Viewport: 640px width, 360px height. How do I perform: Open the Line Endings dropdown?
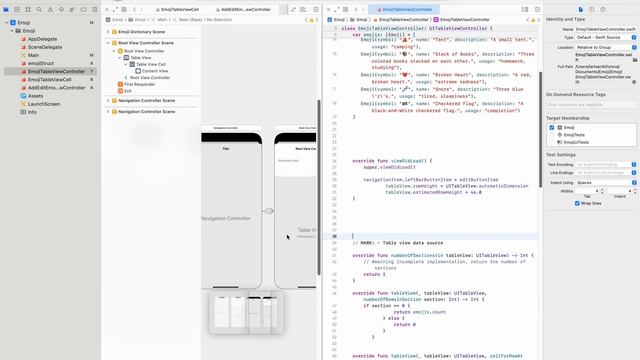[606, 173]
